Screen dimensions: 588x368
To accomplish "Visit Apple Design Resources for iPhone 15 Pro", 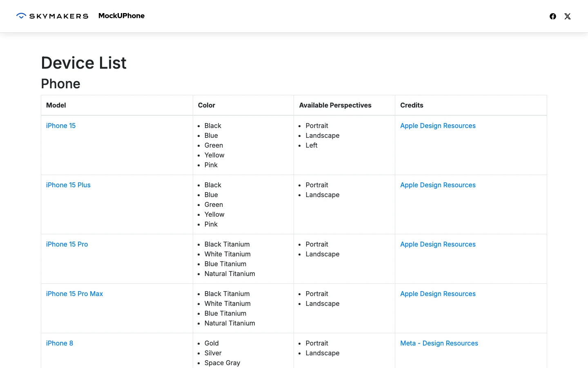I will point(438,244).
